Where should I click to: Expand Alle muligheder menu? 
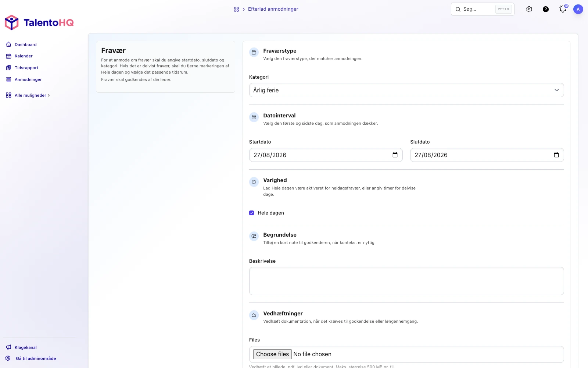coord(32,95)
